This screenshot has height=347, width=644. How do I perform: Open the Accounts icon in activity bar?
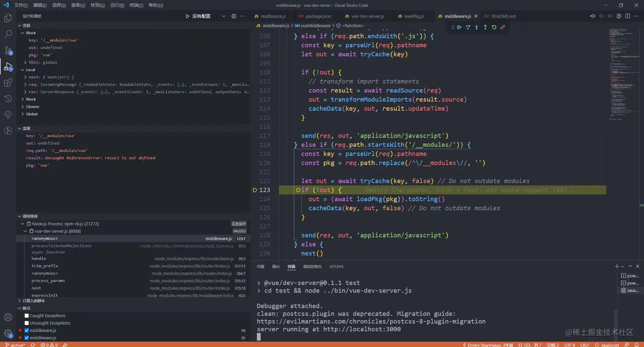(x=8, y=317)
